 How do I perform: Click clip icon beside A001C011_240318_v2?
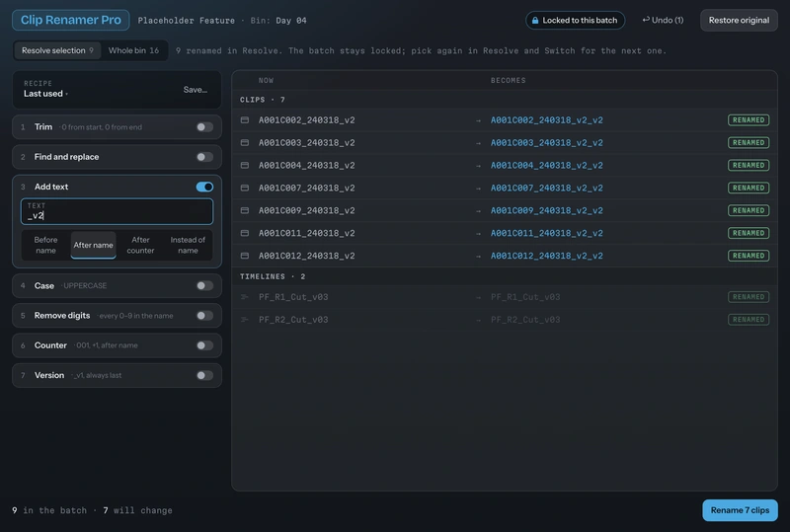coord(244,233)
